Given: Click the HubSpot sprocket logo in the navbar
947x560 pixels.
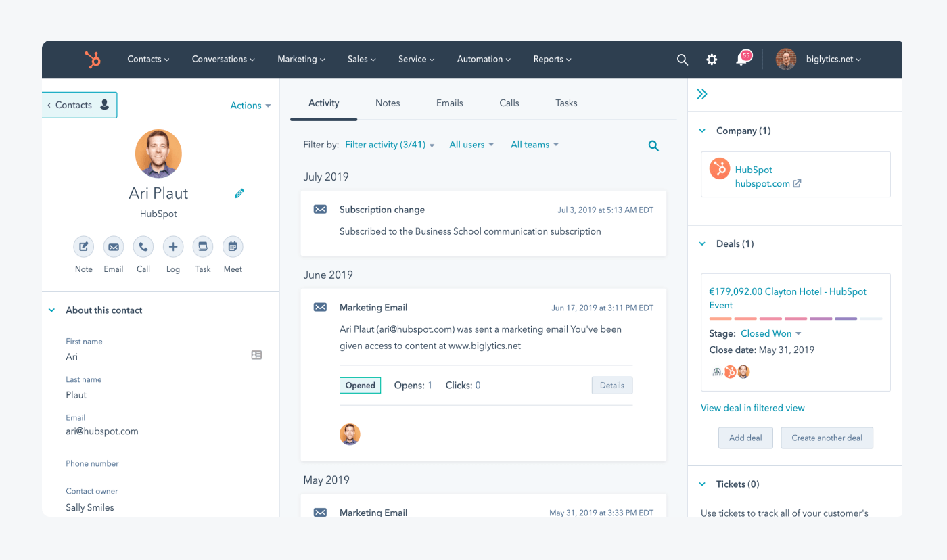Looking at the screenshot, I should tap(93, 60).
